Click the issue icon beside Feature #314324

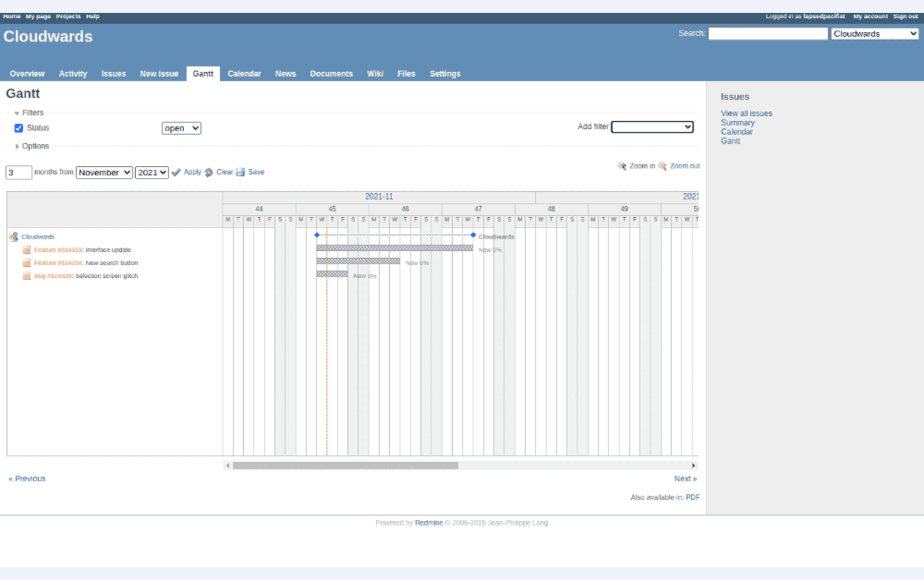click(27, 262)
